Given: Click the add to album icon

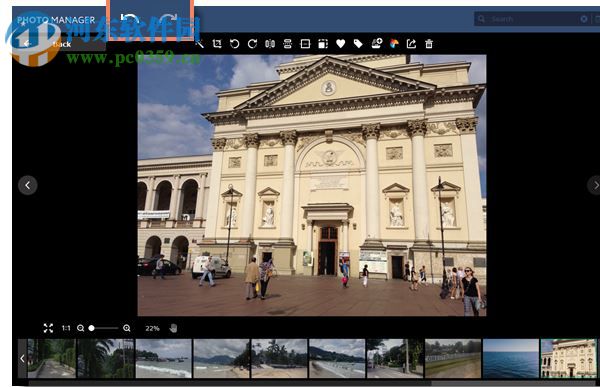Looking at the screenshot, I should pyautogui.click(x=377, y=43).
